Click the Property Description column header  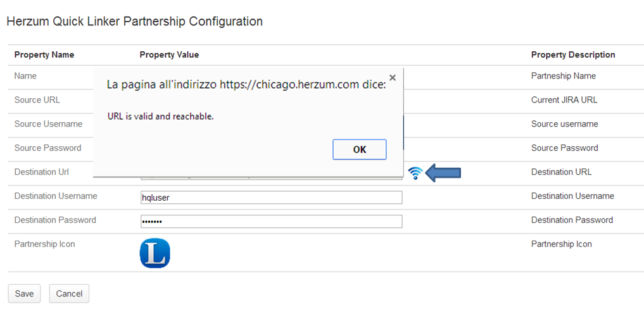point(573,55)
